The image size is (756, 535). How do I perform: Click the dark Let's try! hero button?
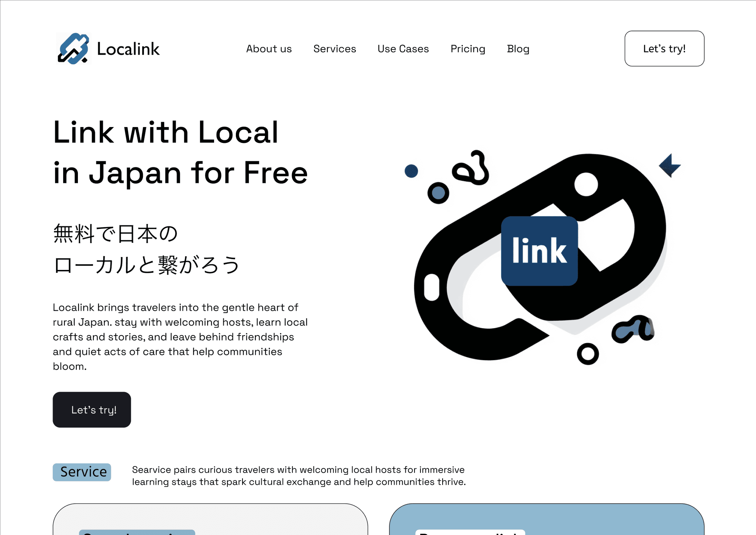[x=92, y=409]
